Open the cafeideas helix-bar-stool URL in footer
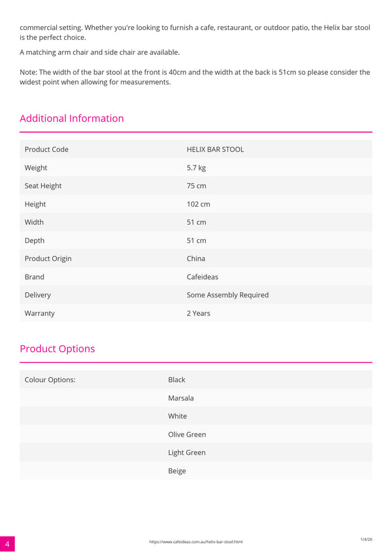 [195, 541]
